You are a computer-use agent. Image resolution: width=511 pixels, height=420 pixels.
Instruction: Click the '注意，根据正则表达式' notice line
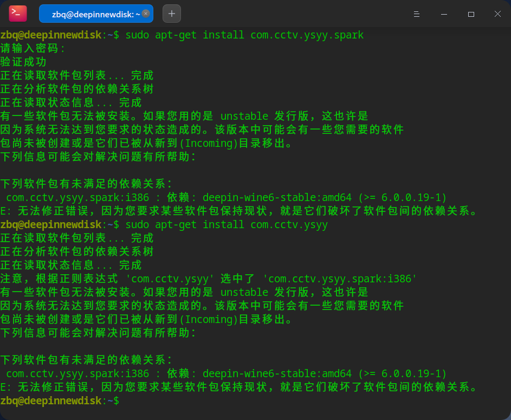208,279
